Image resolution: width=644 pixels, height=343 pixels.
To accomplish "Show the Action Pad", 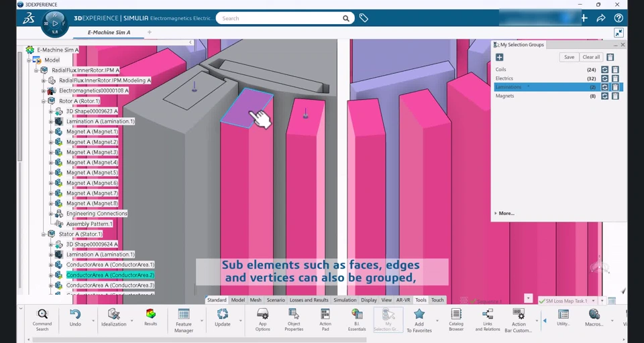I will [x=325, y=320].
